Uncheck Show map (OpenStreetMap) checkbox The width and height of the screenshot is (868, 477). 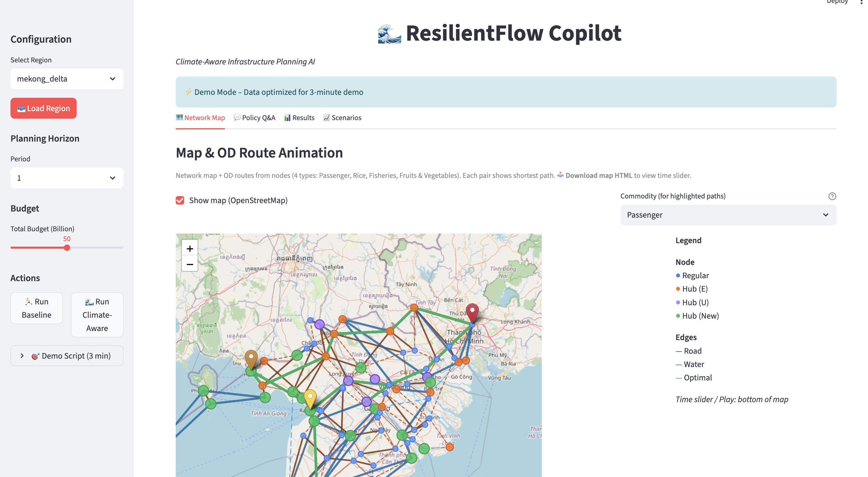pyautogui.click(x=180, y=200)
